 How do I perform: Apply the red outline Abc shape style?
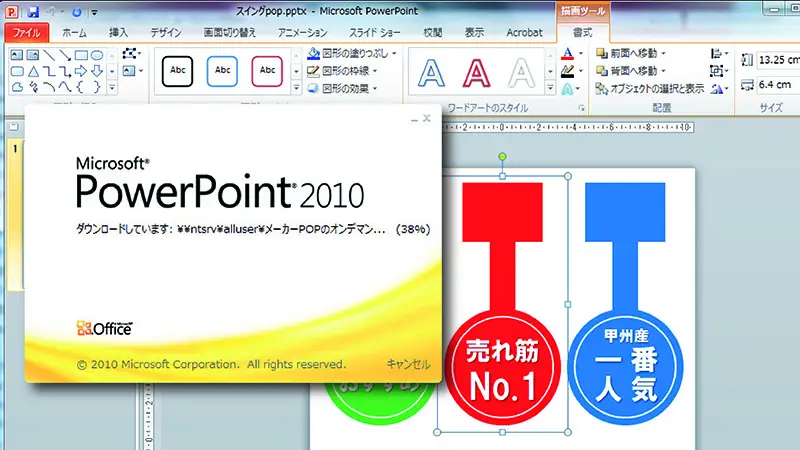coord(267,71)
